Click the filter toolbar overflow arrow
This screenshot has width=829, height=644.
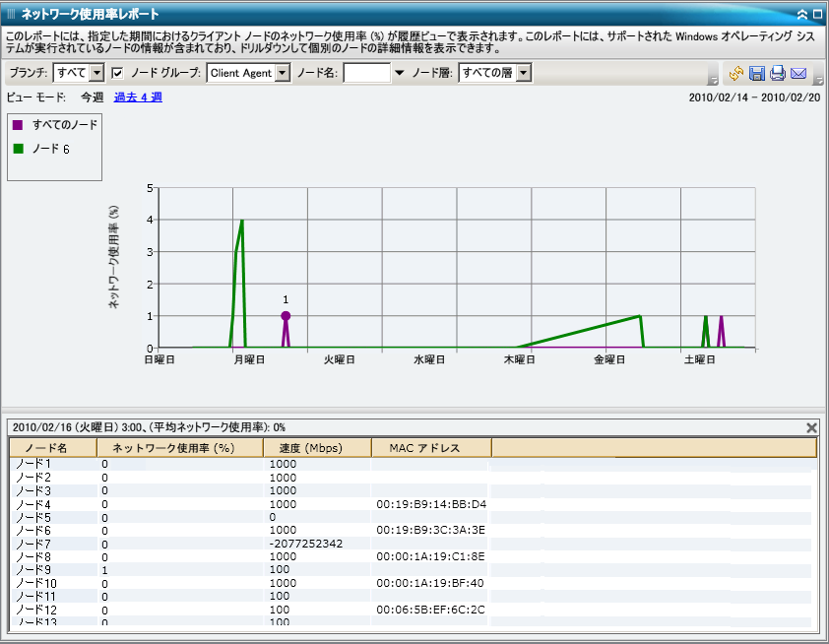tap(713, 80)
